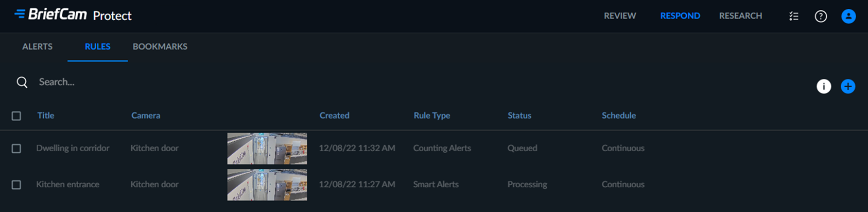Screen dimensions: 868x212
Task: Open the Dwelling in corridor camera thumbnail
Action: (x=267, y=149)
